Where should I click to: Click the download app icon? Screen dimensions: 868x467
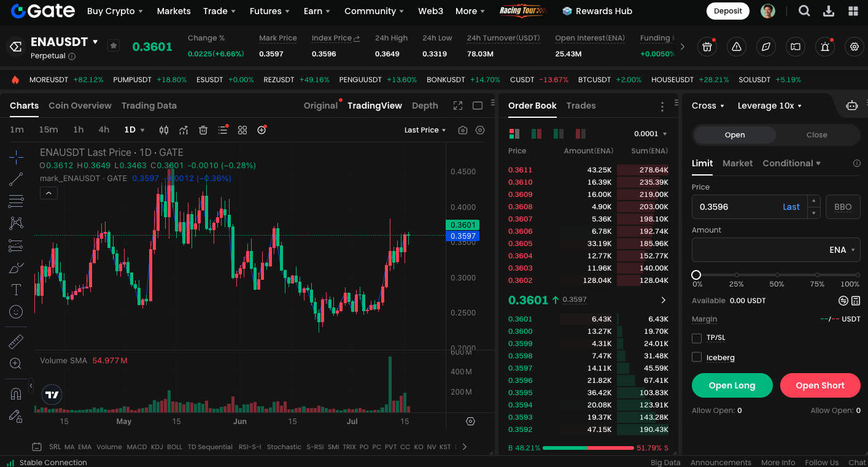pos(829,11)
